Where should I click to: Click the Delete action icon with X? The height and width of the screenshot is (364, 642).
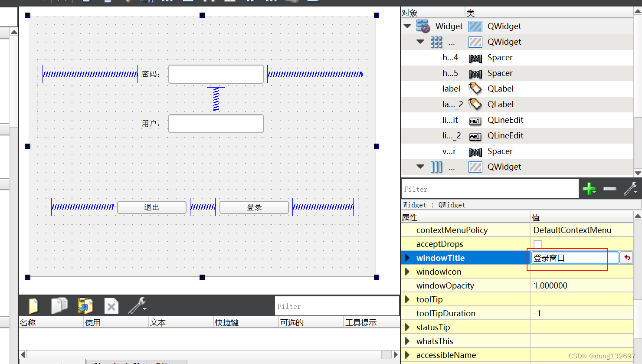[111, 306]
